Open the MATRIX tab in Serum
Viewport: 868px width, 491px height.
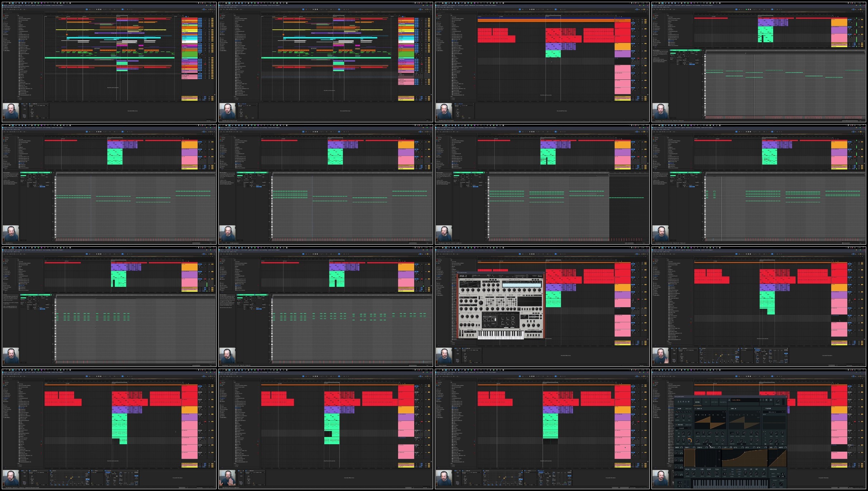click(714, 402)
